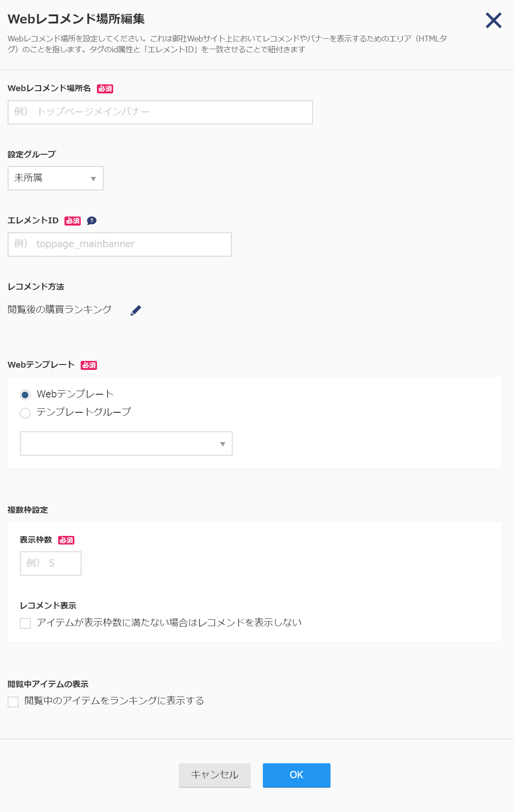The width and height of the screenshot is (514, 812).
Task: Click the pencil icon beside 閲覧後の購買ランキング
Action: click(136, 310)
